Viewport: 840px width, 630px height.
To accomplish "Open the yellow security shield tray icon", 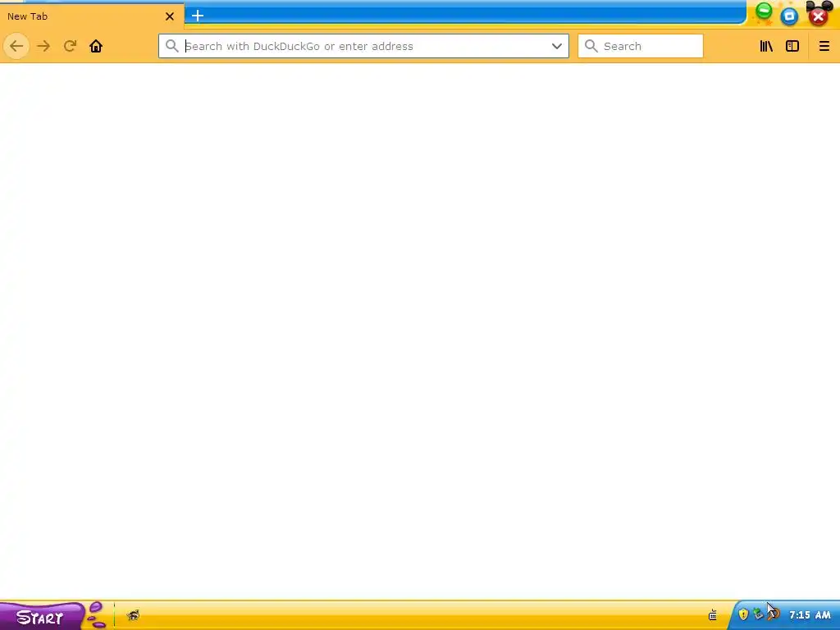I will tap(743, 614).
